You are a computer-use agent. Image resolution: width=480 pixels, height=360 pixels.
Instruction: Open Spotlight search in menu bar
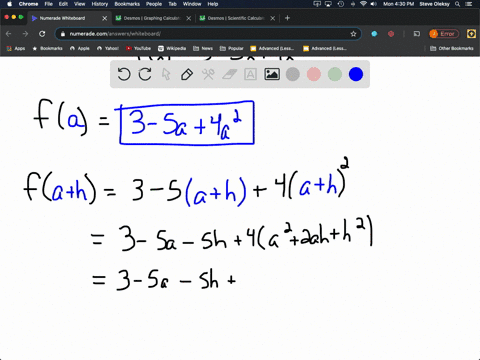(458, 4)
